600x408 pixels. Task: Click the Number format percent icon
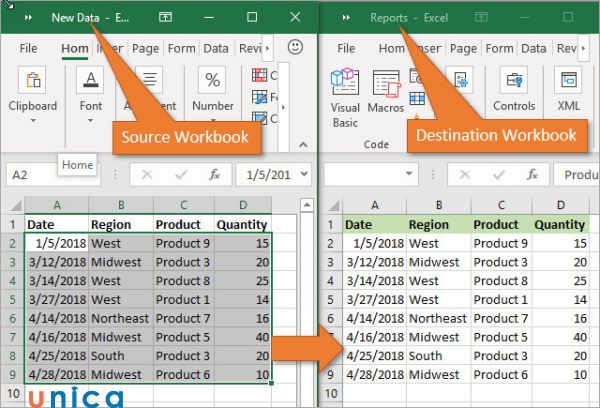coord(212,82)
